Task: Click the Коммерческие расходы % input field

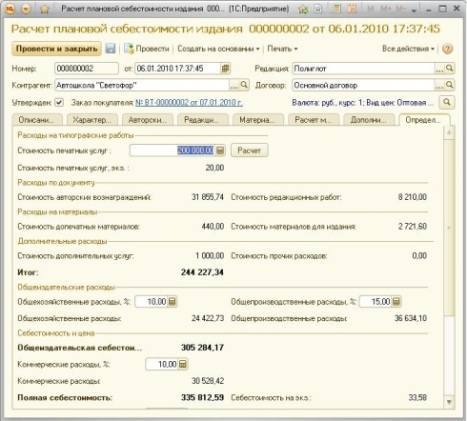Action: pyautogui.click(x=162, y=364)
